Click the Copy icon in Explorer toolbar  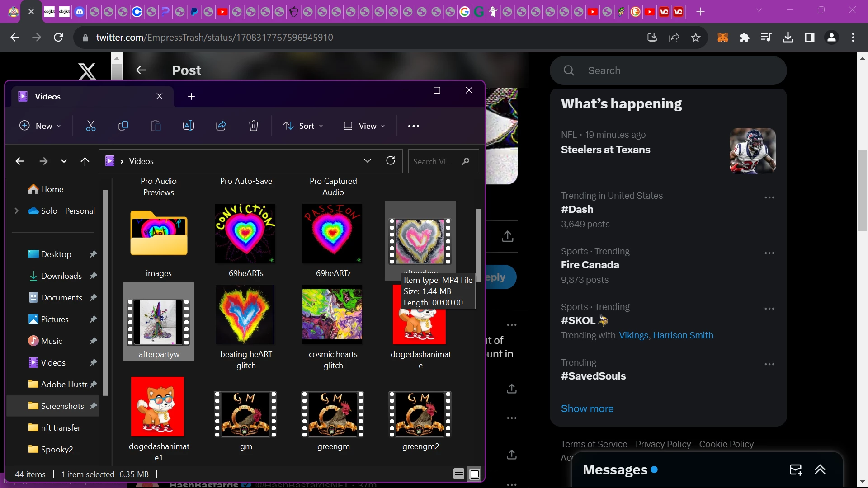coord(123,126)
